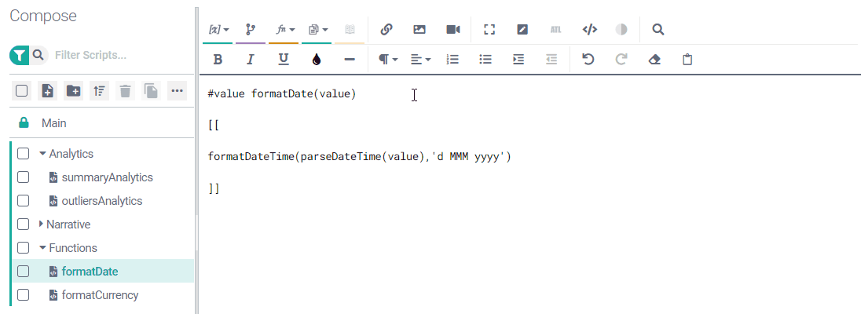
Task: Toggle the teal filter funnel button
Action: [x=20, y=55]
